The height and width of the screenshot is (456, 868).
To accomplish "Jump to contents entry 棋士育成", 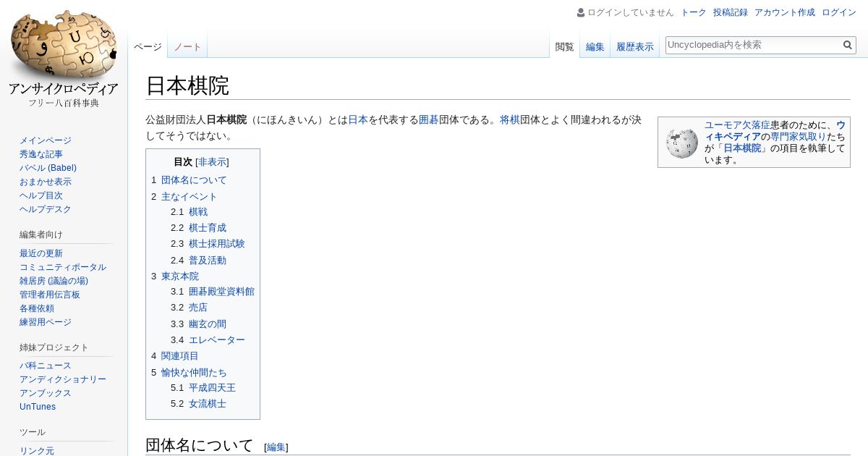I will tap(208, 228).
